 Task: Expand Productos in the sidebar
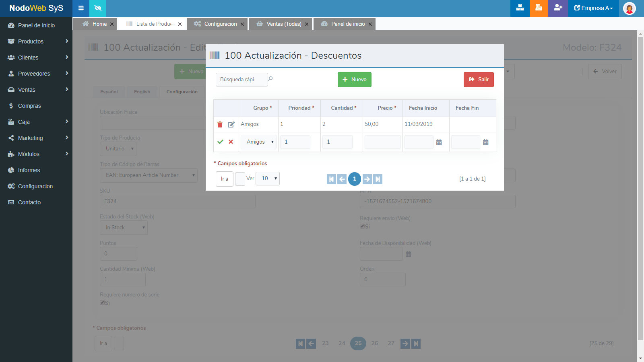point(36,41)
